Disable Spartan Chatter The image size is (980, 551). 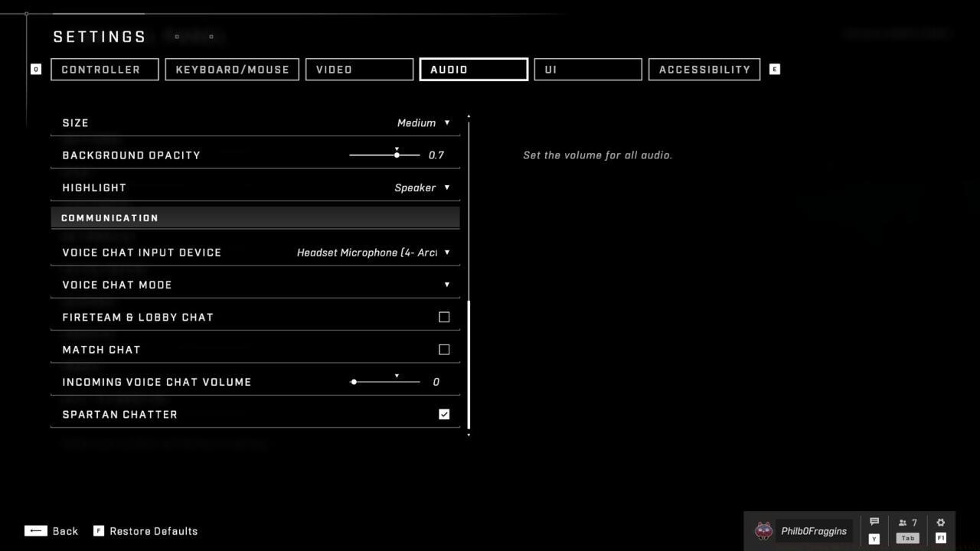444,414
